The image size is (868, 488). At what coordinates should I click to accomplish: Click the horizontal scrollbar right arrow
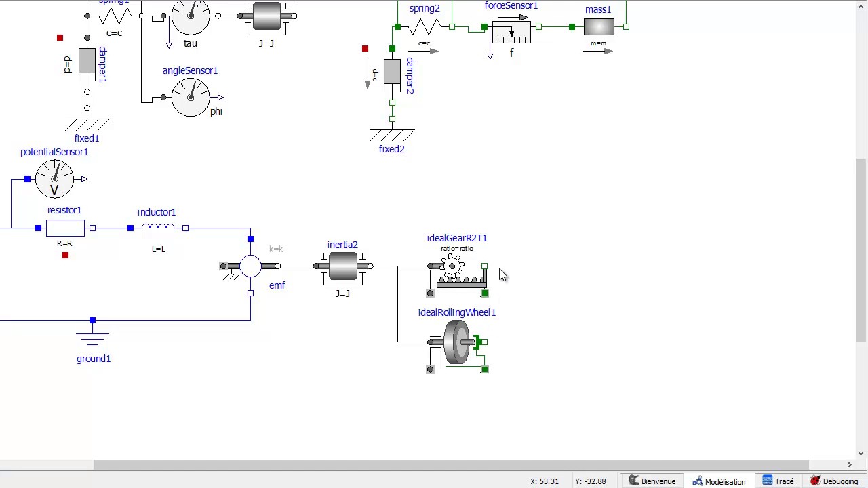coord(849,465)
